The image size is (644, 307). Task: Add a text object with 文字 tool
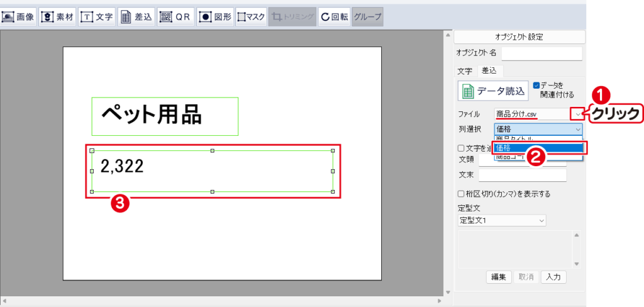[x=97, y=17]
